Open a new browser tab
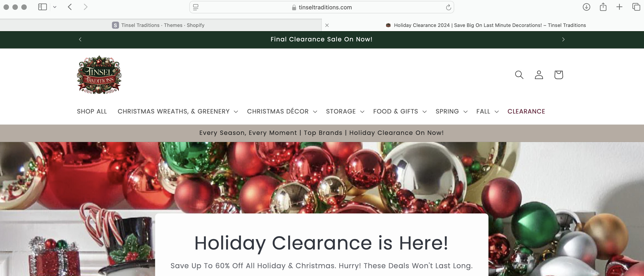 [619, 7]
